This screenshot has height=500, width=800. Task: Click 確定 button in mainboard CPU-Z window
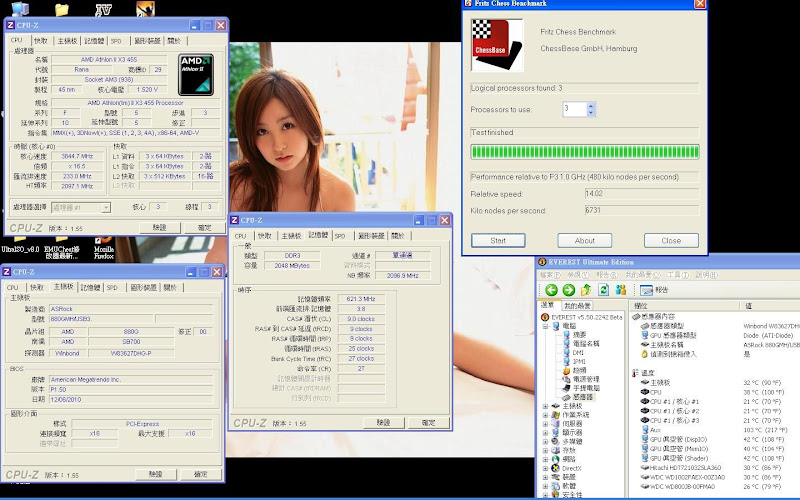pyautogui.click(x=201, y=474)
